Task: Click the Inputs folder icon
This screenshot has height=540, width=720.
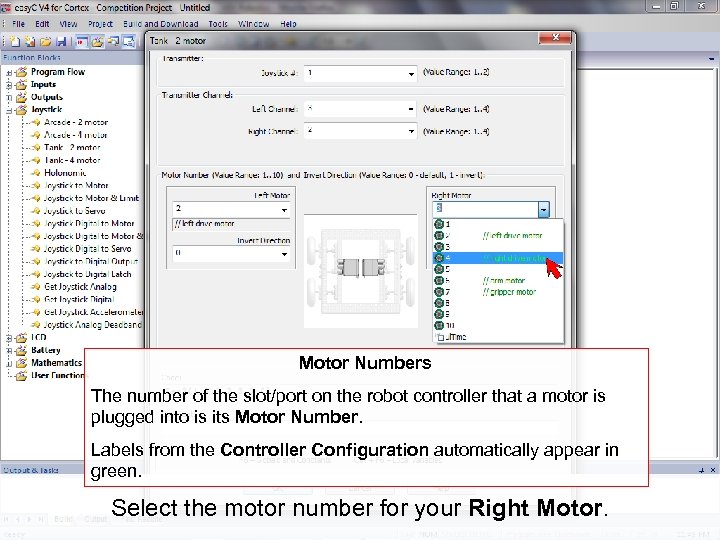Action: (21, 84)
